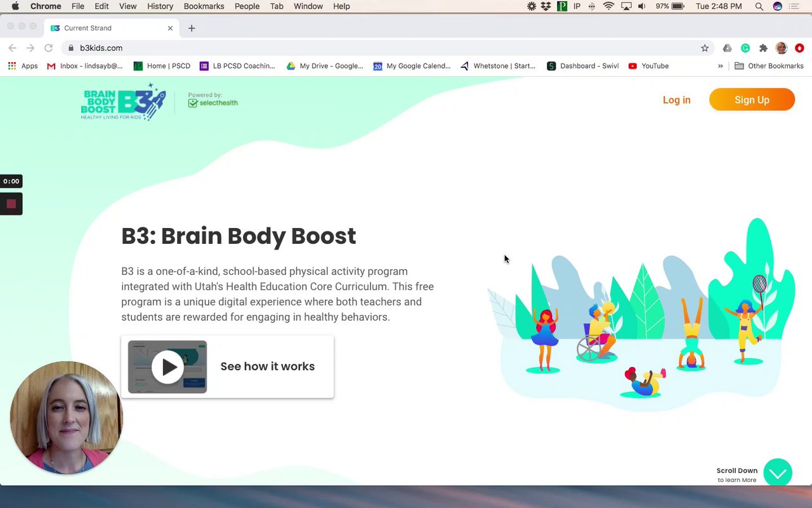
Task: Open the Chrome menu
Action: pos(46,6)
